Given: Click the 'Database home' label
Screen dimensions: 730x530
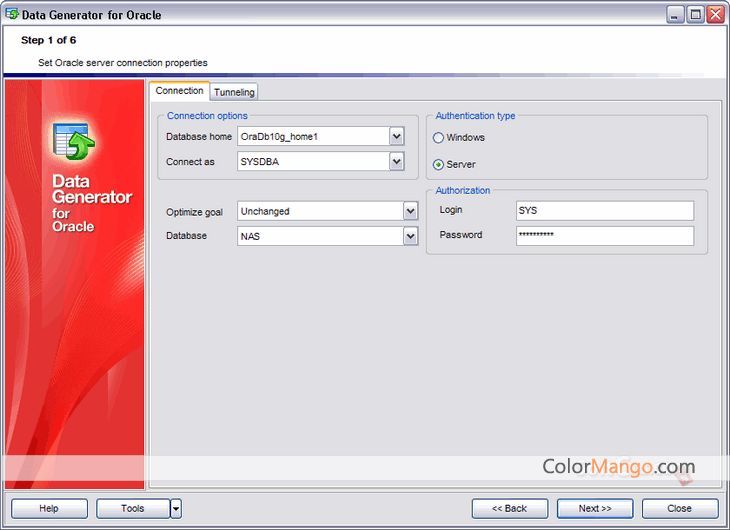Looking at the screenshot, I should pos(199,136).
